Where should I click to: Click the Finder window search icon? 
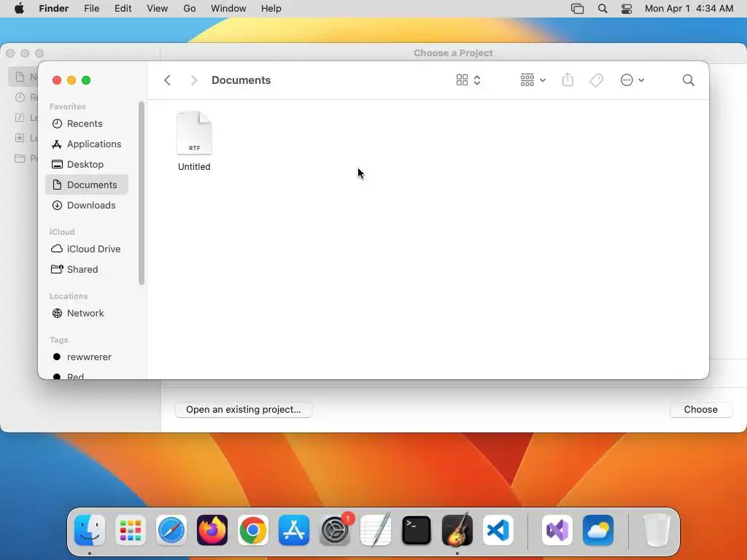[x=688, y=80]
